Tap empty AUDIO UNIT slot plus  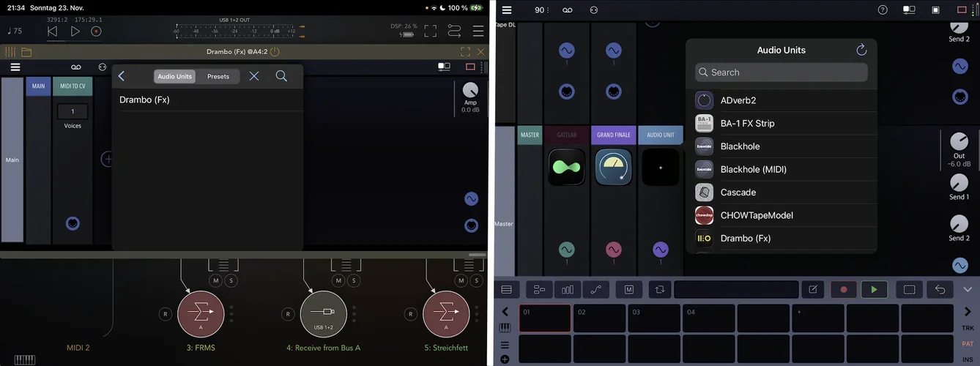[660, 167]
